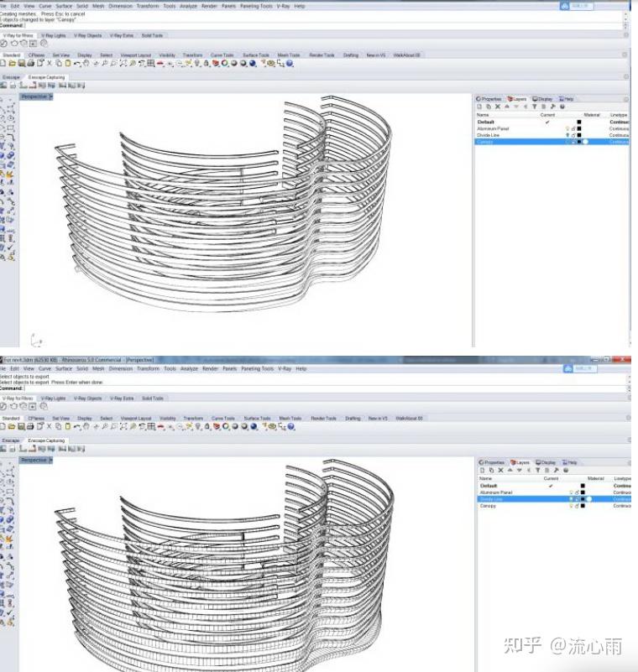The image size is (638, 672).
Task: Open Perspective viewport dropdown in upper window
Action: 50,96
